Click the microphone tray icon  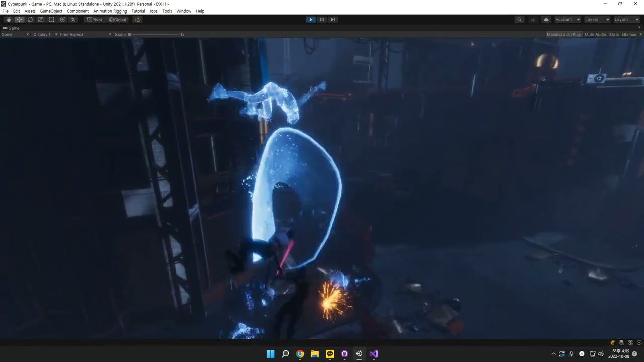tap(571, 354)
